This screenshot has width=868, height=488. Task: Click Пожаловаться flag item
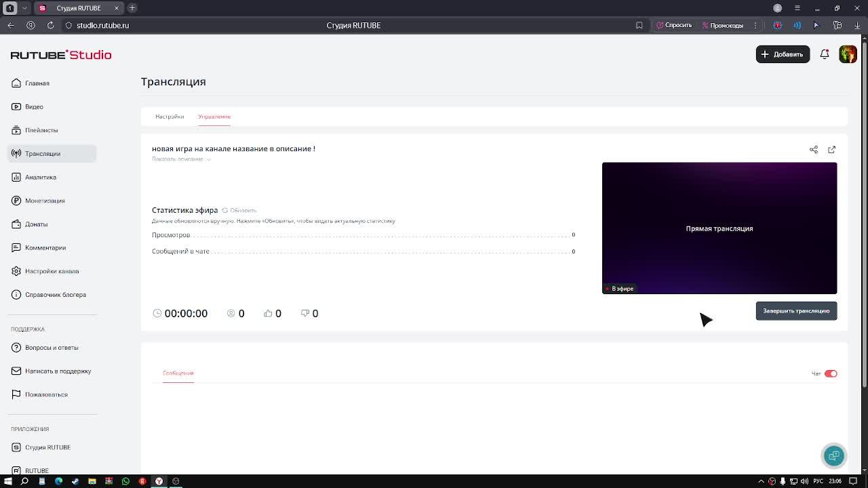pyautogui.click(x=40, y=394)
